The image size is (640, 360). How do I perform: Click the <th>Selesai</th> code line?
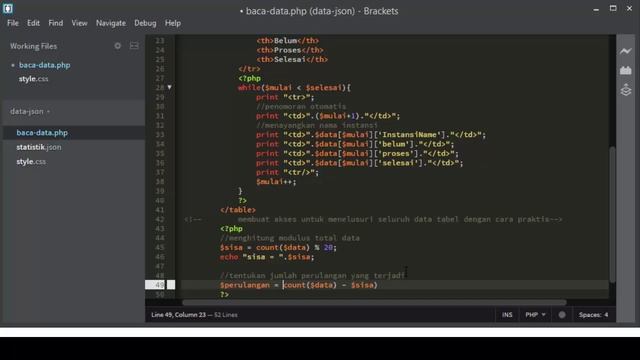click(292, 60)
